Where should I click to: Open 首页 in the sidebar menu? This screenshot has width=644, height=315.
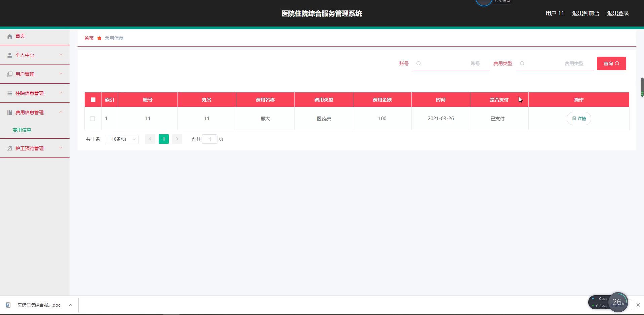35,36
